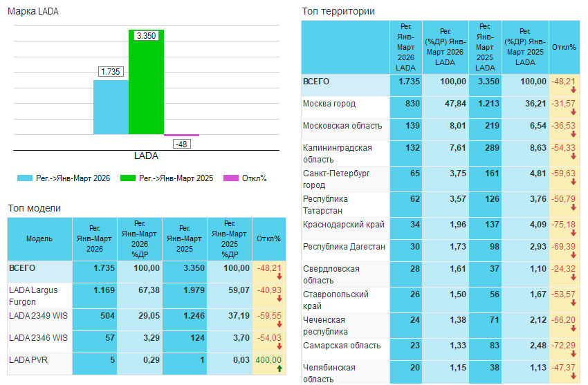Click the green up arrow in LADA PVR row
Viewport: 588px width, 385px height.
coord(279,368)
